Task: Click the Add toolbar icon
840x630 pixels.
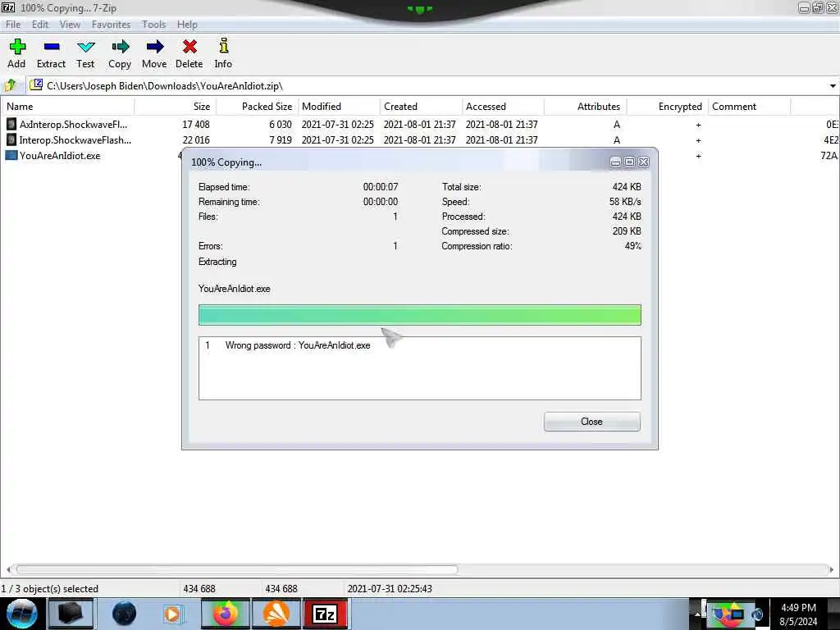Action: [x=17, y=47]
